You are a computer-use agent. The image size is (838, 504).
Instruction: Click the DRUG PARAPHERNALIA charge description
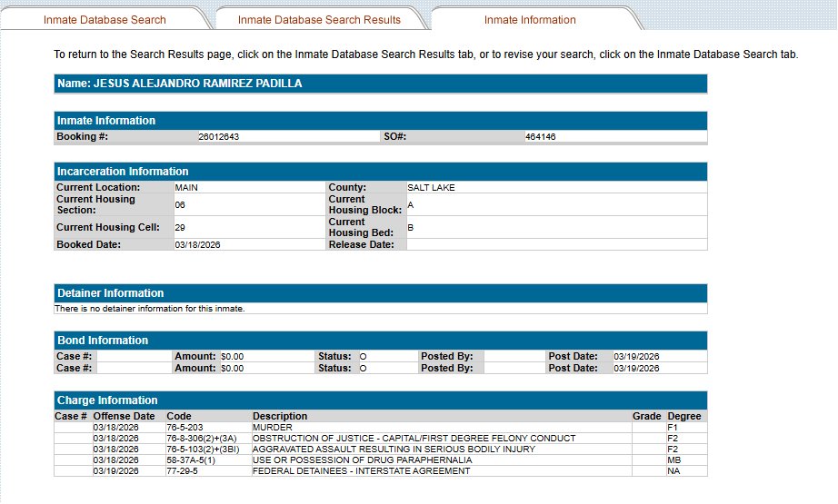(362, 460)
